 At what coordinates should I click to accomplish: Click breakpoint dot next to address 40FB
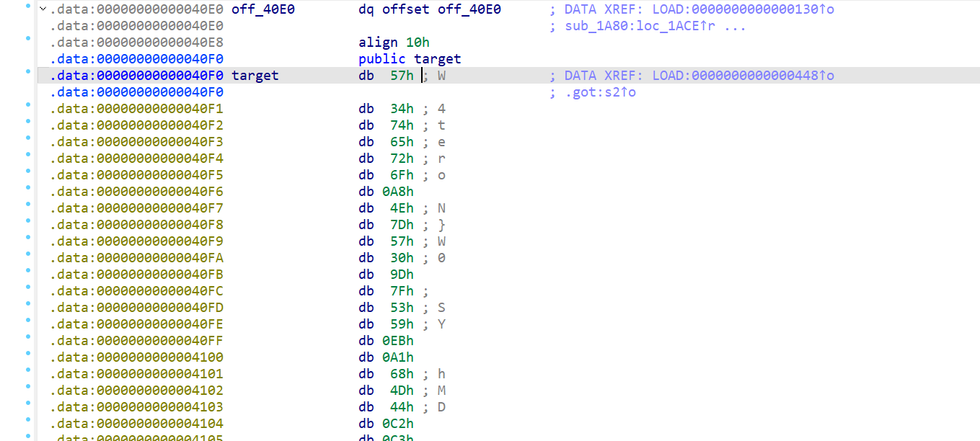(28, 271)
